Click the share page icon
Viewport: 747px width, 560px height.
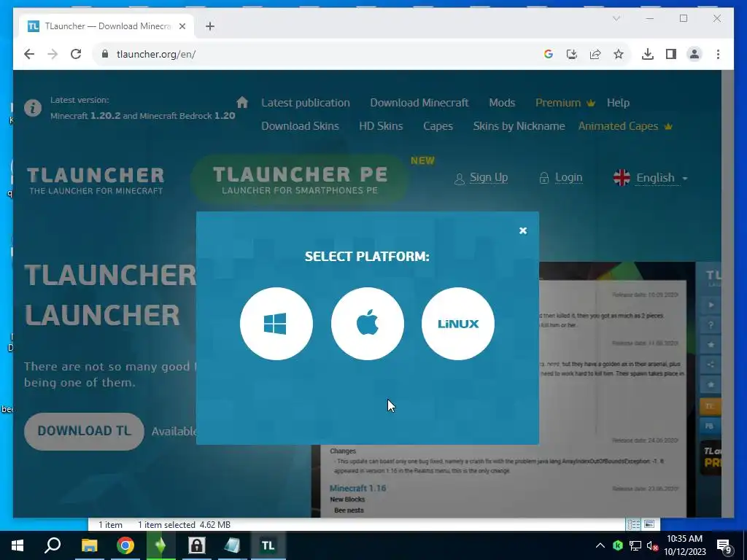tap(595, 54)
